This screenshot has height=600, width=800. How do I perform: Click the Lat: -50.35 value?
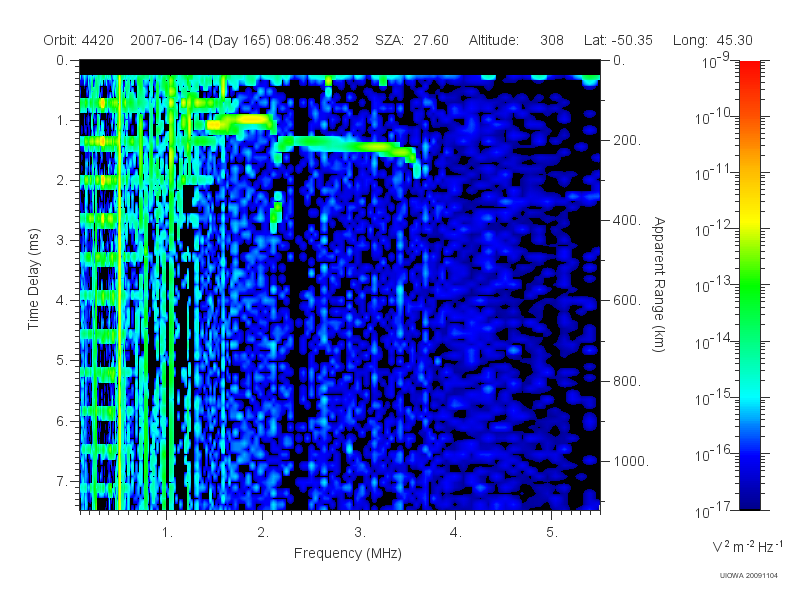click(618, 40)
